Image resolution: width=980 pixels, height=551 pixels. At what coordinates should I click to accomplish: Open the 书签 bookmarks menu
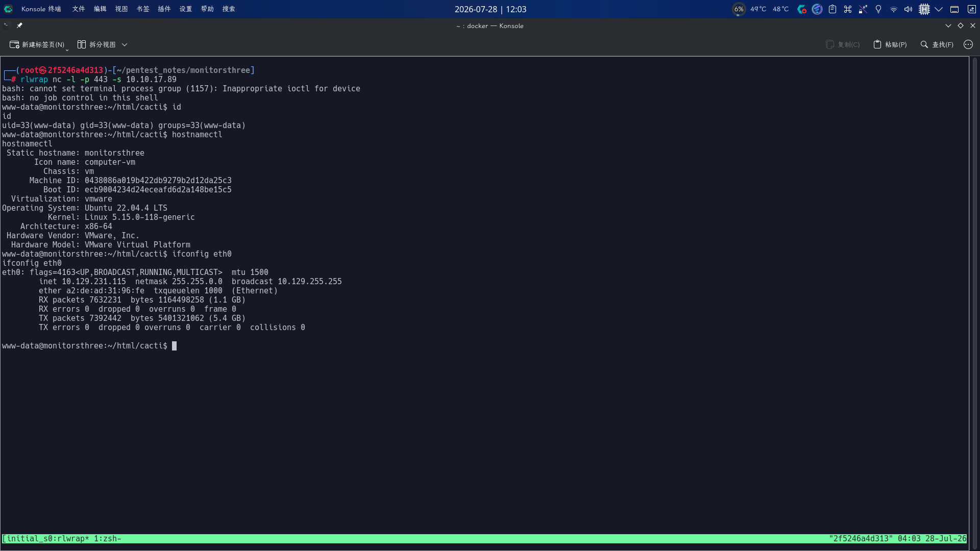(x=143, y=9)
